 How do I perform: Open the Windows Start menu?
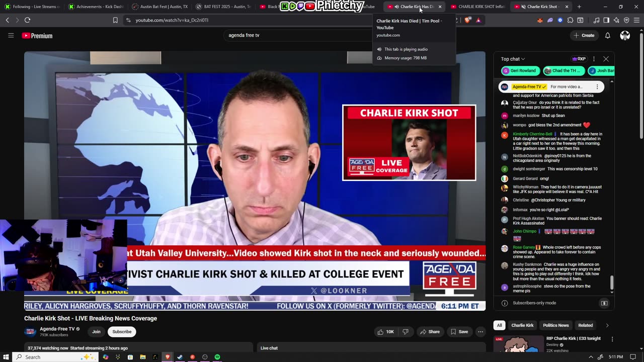(7, 357)
